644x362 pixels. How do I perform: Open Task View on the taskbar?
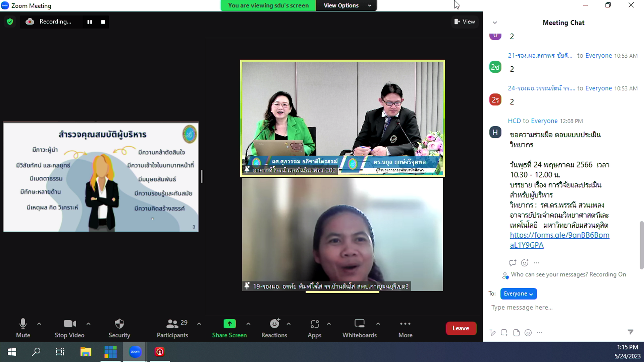60,352
